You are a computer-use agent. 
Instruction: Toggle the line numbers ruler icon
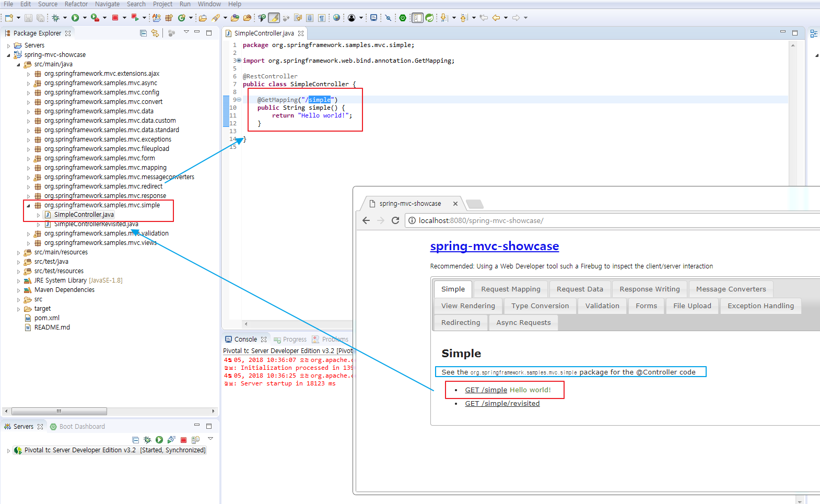[x=417, y=18]
